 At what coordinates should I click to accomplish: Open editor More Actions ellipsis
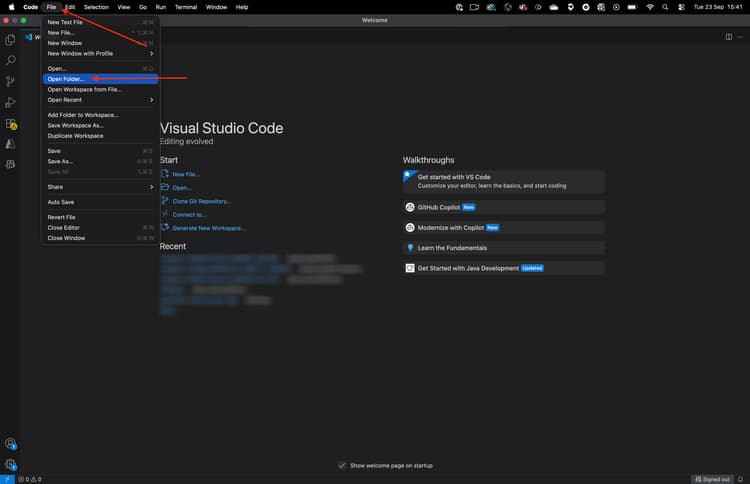click(x=740, y=37)
